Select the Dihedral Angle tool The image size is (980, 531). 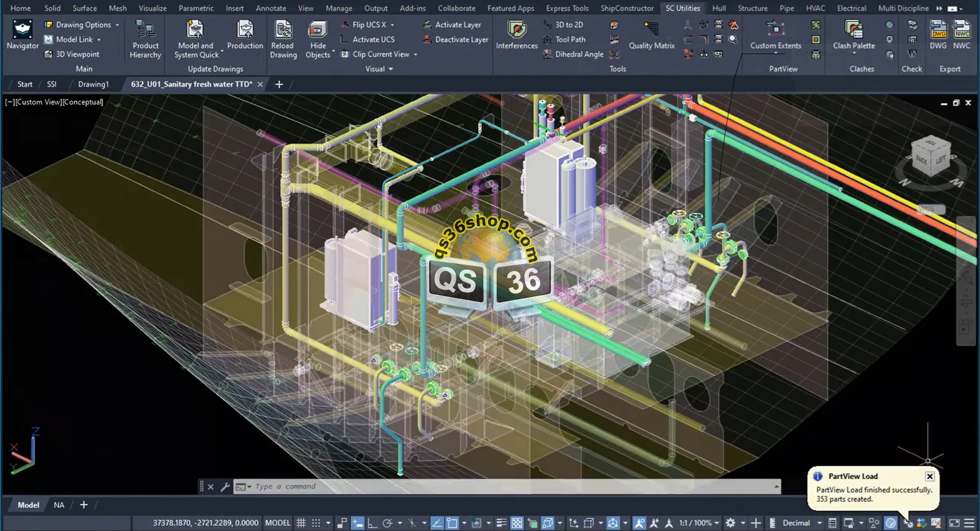573,54
